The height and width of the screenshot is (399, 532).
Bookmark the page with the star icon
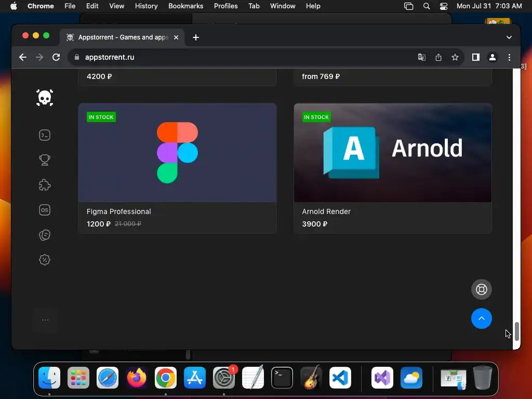point(455,57)
